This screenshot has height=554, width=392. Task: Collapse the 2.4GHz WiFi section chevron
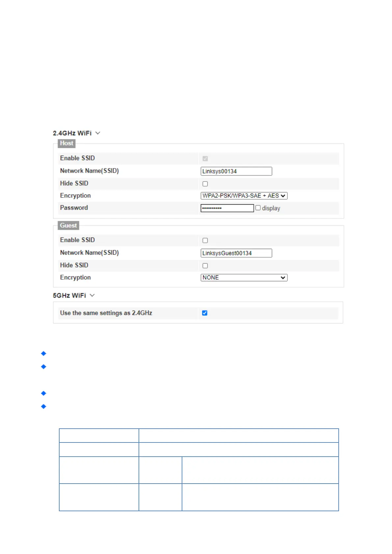pyautogui.click(x=98, y=133)
